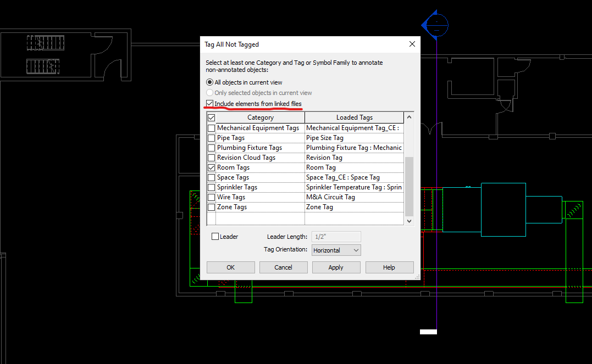The image size is (592, 364).
Task: Check the Mechanical Equipment Tags category
Action: tap(212, 127)
